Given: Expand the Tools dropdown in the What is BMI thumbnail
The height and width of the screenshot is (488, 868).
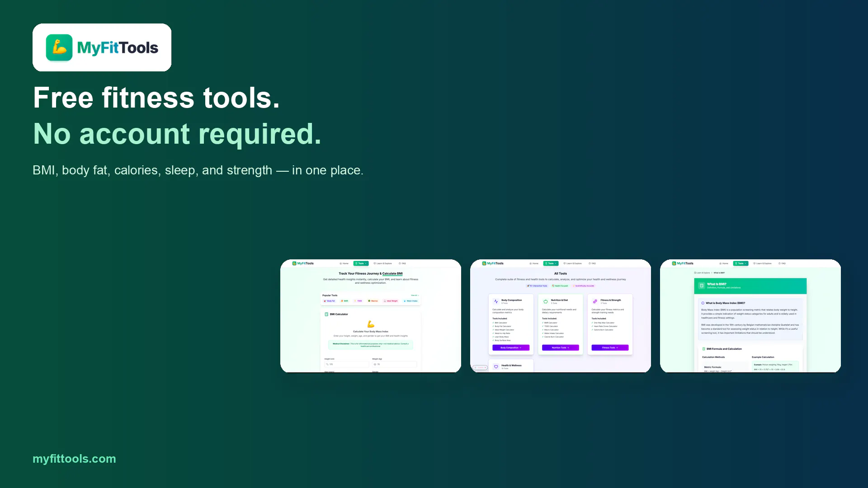Looking at the screenshot, I should 741,263.
